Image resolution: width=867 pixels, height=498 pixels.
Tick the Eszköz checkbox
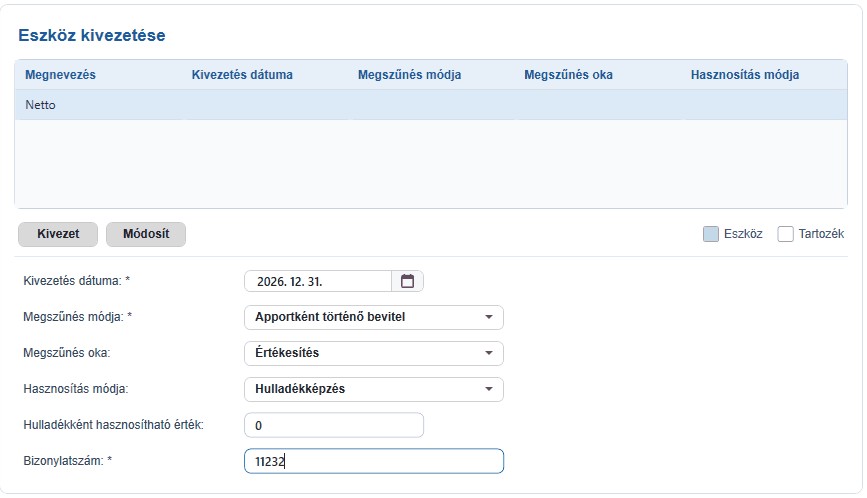pyautogui.click(x=711, y=234)
